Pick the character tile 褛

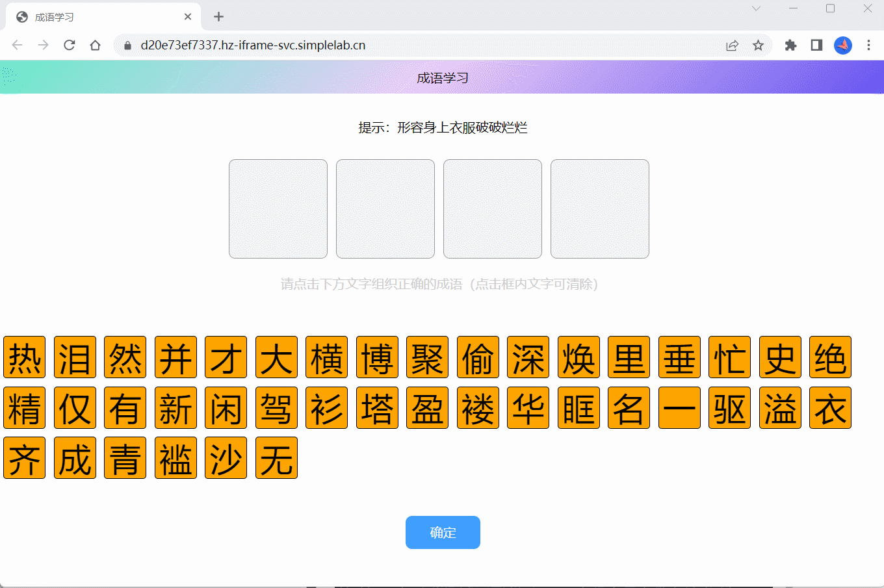click(x=478, y=407)
